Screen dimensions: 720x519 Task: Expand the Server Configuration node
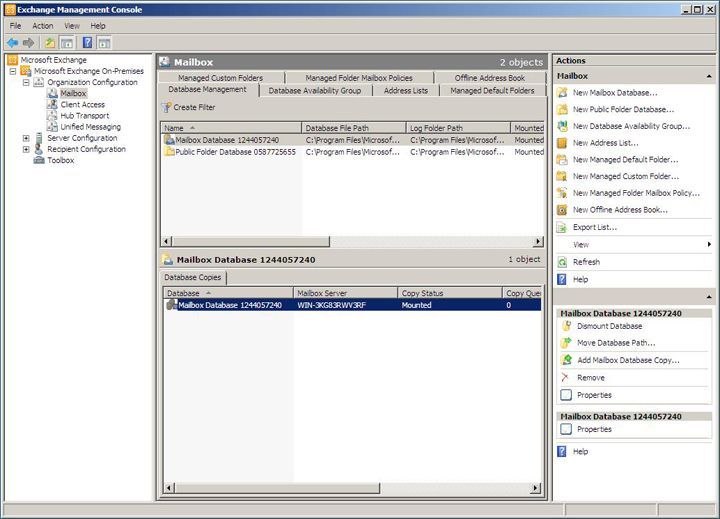coord(26,138)
